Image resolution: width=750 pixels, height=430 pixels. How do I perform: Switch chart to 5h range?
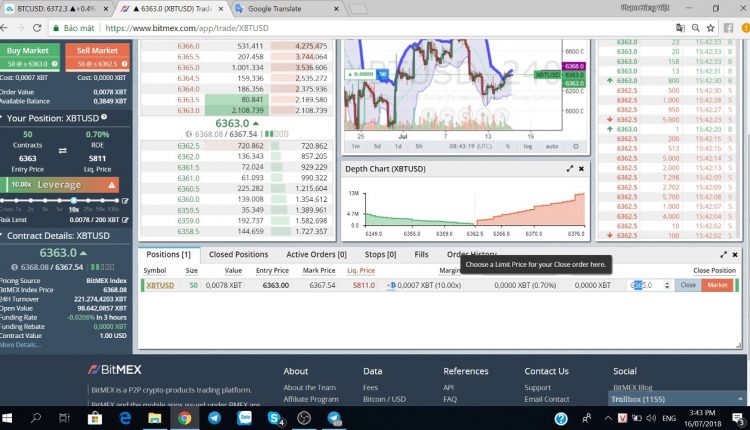click(419, 146)
